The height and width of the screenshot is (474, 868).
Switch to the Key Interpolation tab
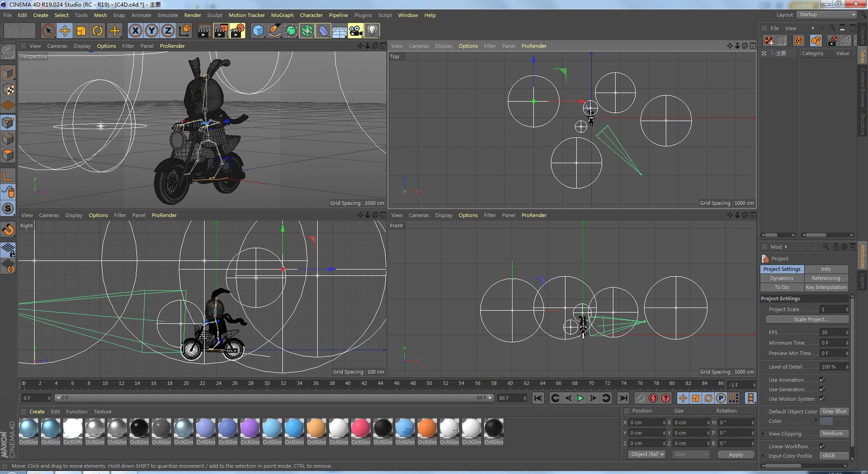[826, 287]
